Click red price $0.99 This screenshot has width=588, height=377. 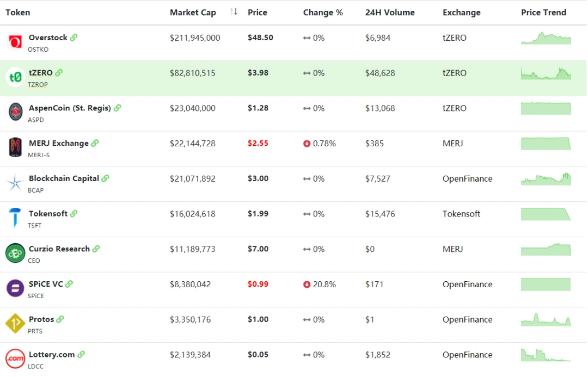(258, 284)
